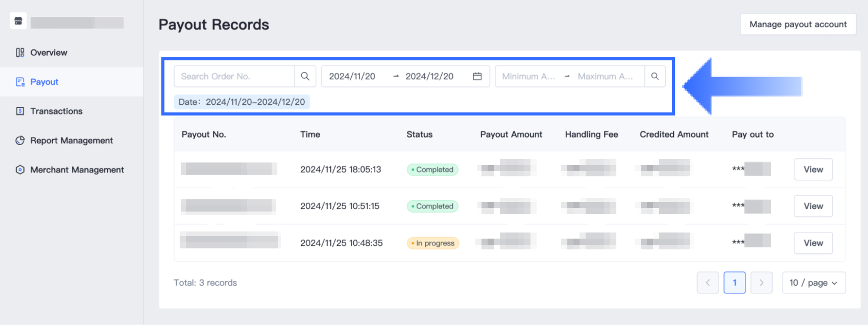Go to previous page arrow
This screenshot has width=868, height=325.
pyautogui.click(x=708, y=283)
